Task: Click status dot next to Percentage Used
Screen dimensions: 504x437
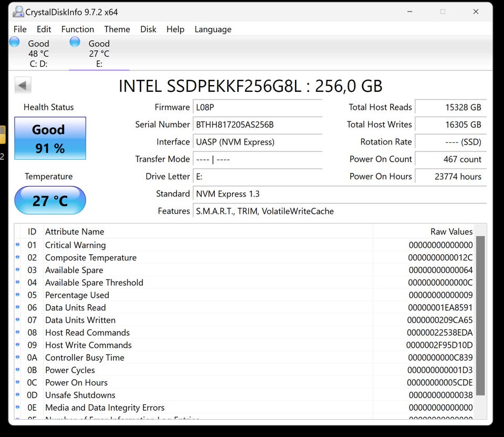Action: tap(18, 295)
